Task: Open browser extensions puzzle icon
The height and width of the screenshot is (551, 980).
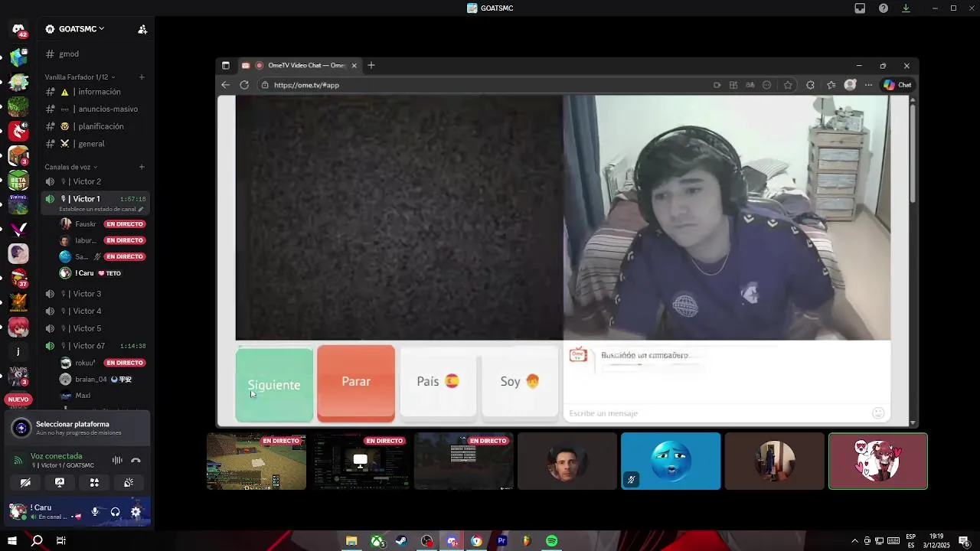Action: (x=810, y=85)
